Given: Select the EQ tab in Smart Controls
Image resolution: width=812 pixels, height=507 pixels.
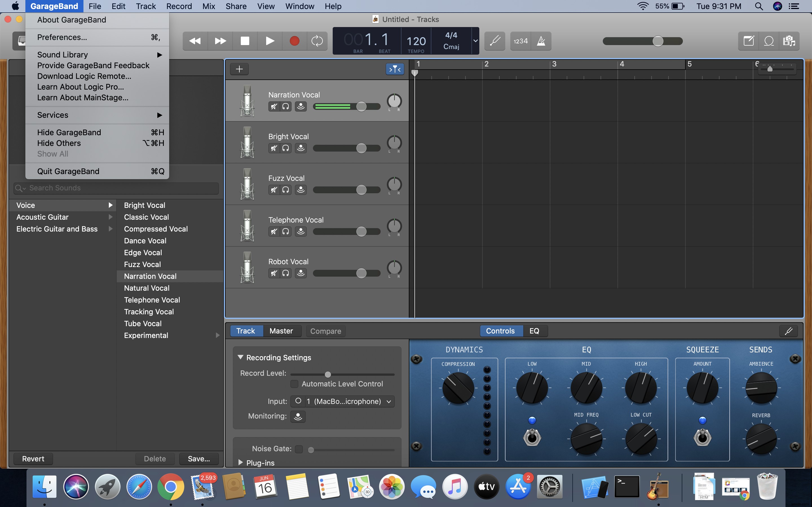Looking at the screenshot, I should (534, 331).
